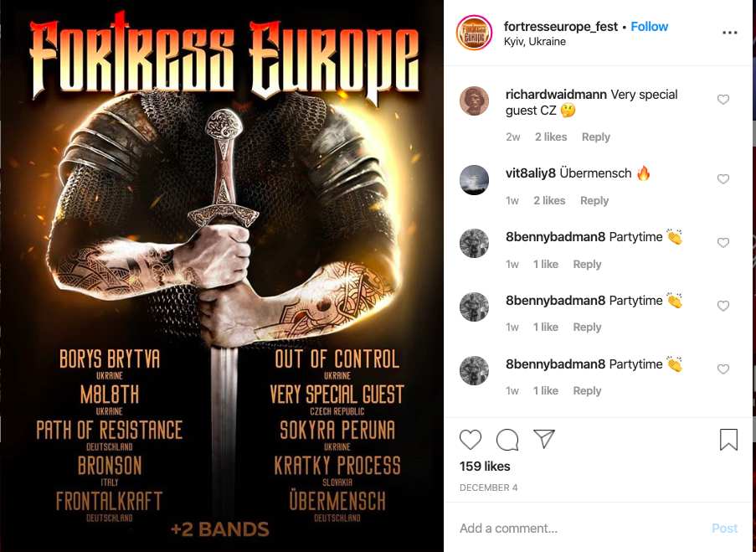Save the post with the bookmark icon

728,440
